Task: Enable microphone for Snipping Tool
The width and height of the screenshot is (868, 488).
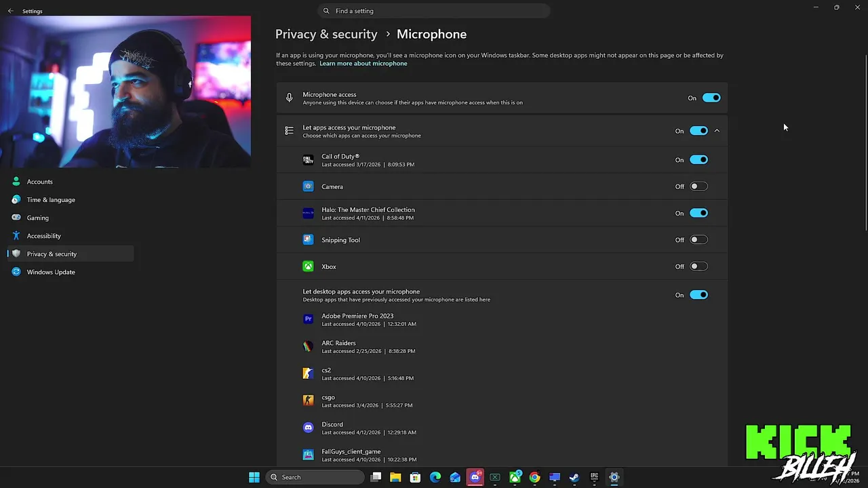Action: point(698,240)
